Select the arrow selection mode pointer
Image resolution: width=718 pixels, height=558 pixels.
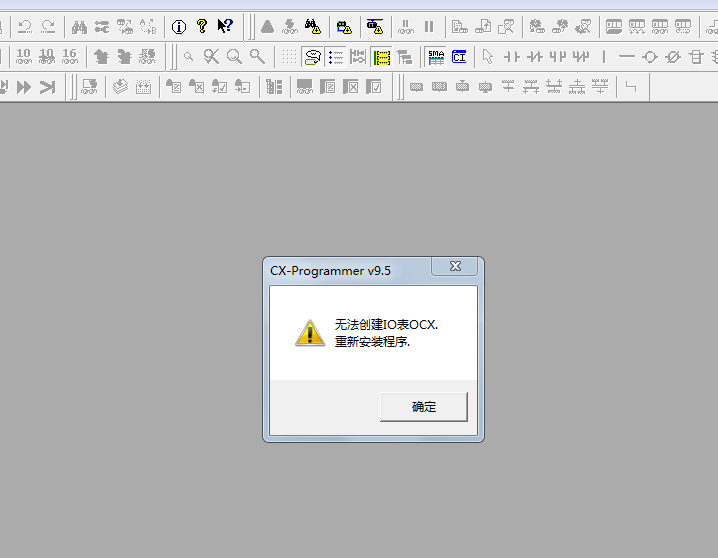488,57
